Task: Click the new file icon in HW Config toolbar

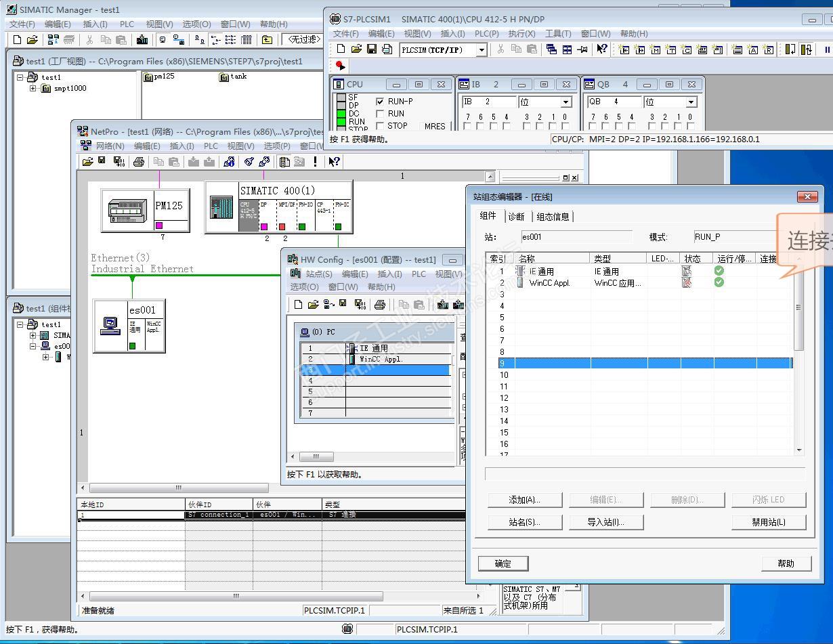Action: (298, 305)
